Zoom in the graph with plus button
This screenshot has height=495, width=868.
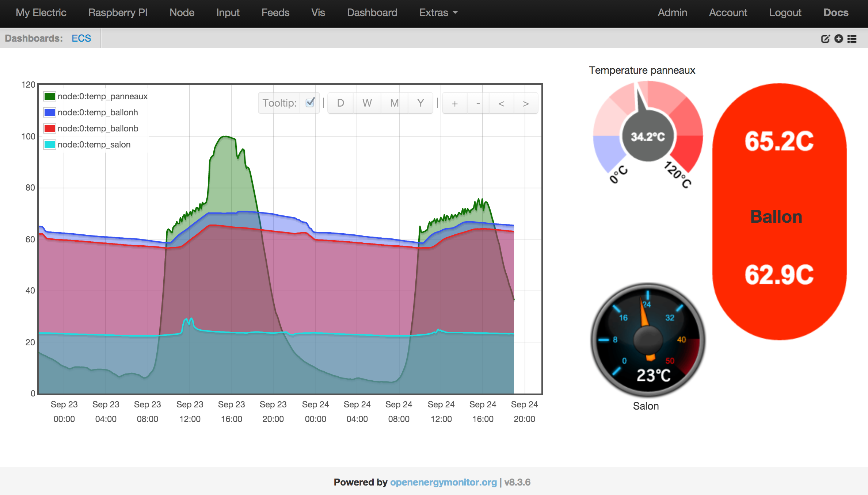pos(455,103)
